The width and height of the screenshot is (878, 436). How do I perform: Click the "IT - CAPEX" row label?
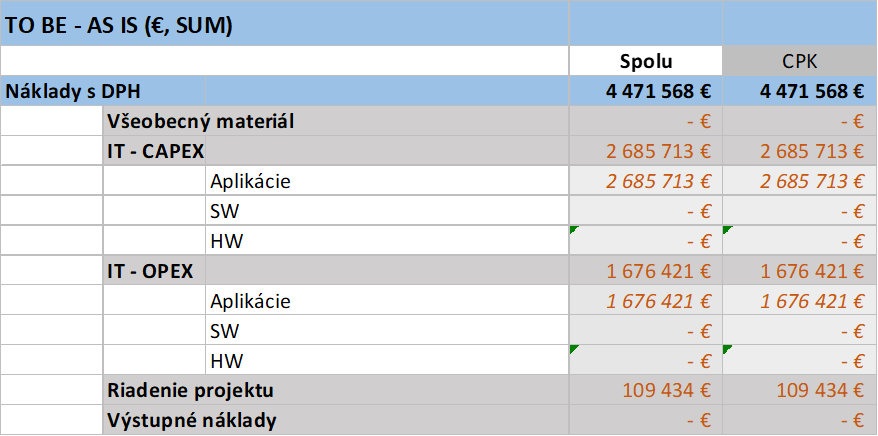tap(155, 152)
